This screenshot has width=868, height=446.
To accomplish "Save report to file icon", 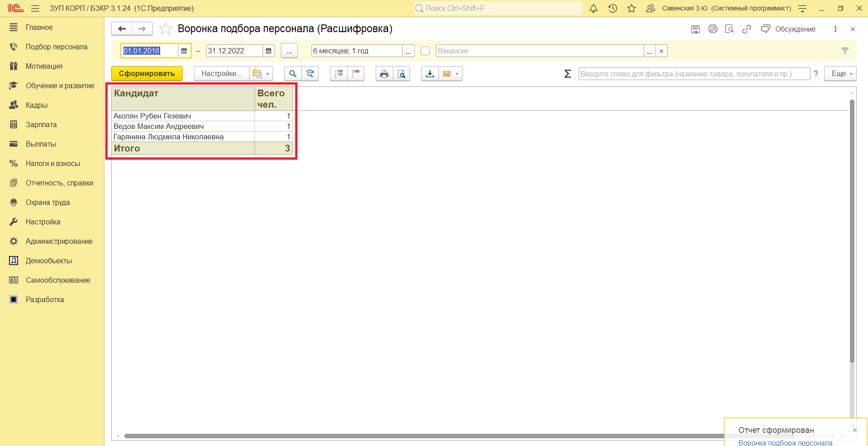I will [x=430, y=74].
